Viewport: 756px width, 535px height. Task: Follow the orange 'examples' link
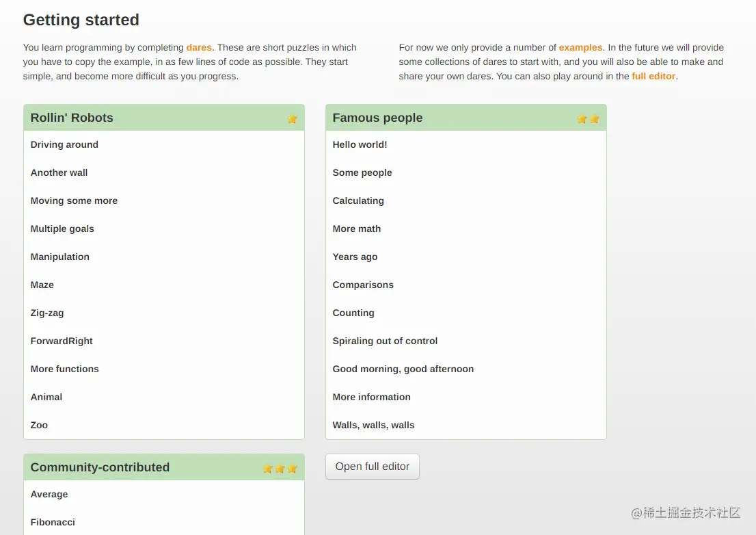click(580, 47)
